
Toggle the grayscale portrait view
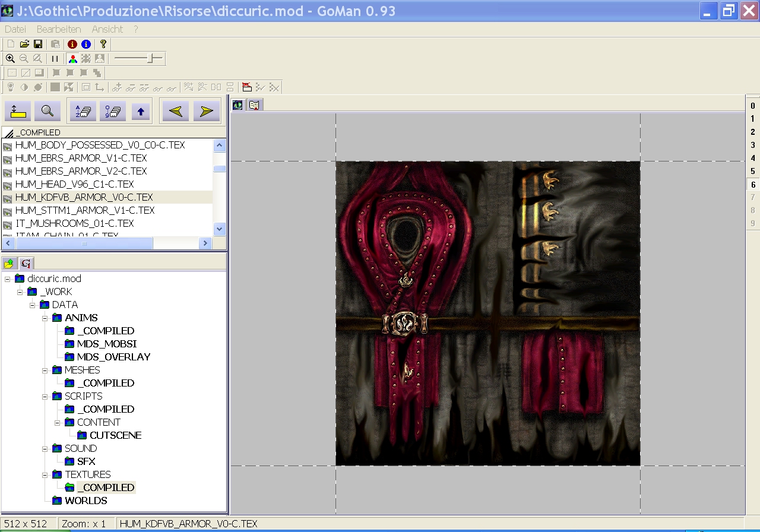(100, 58)
